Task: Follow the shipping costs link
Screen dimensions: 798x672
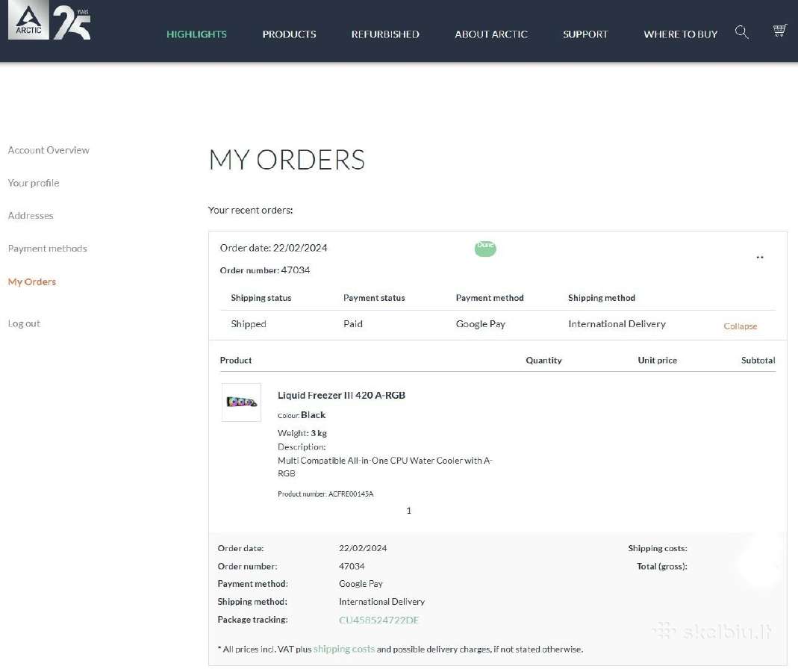Action: pos(344,649)
